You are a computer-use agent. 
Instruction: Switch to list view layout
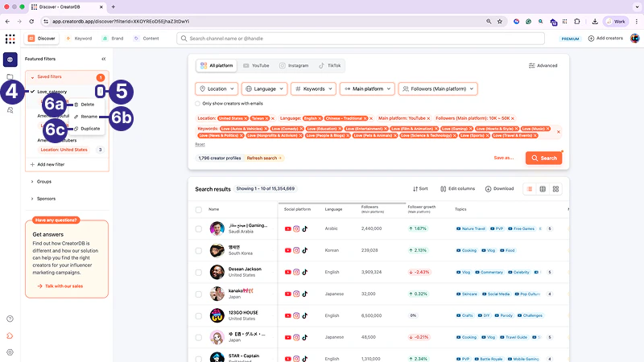tap(530, 189)
